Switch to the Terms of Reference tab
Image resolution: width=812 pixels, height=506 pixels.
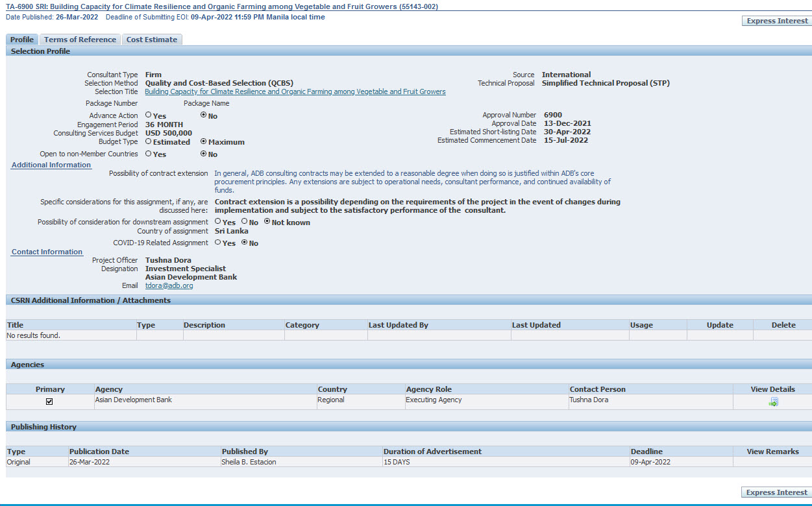pos(80,40)
